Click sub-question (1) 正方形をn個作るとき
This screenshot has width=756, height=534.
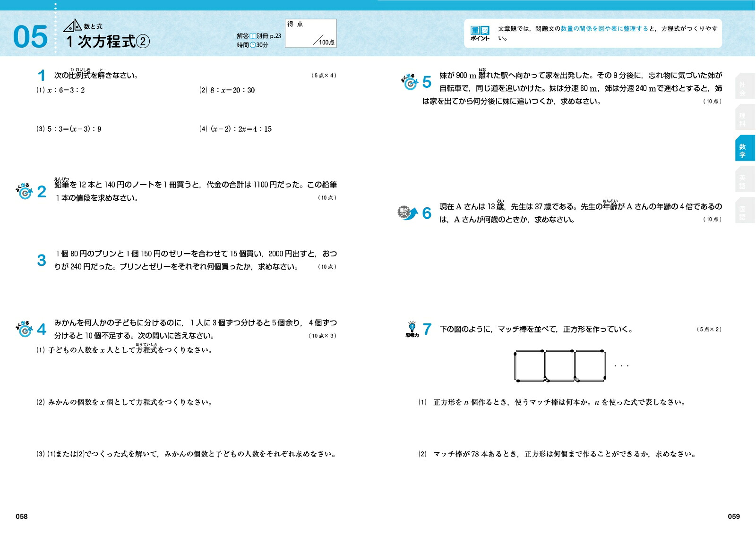point(552,402)
